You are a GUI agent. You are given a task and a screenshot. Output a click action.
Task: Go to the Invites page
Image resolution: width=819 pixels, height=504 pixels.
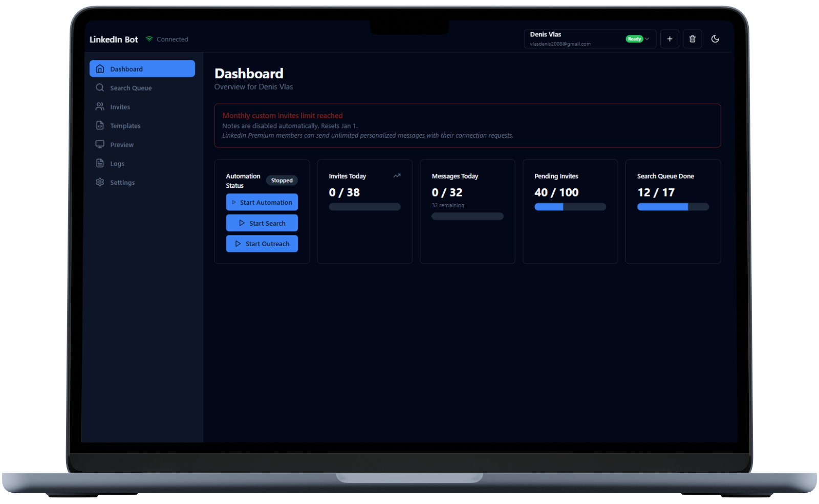pos(120,107)
